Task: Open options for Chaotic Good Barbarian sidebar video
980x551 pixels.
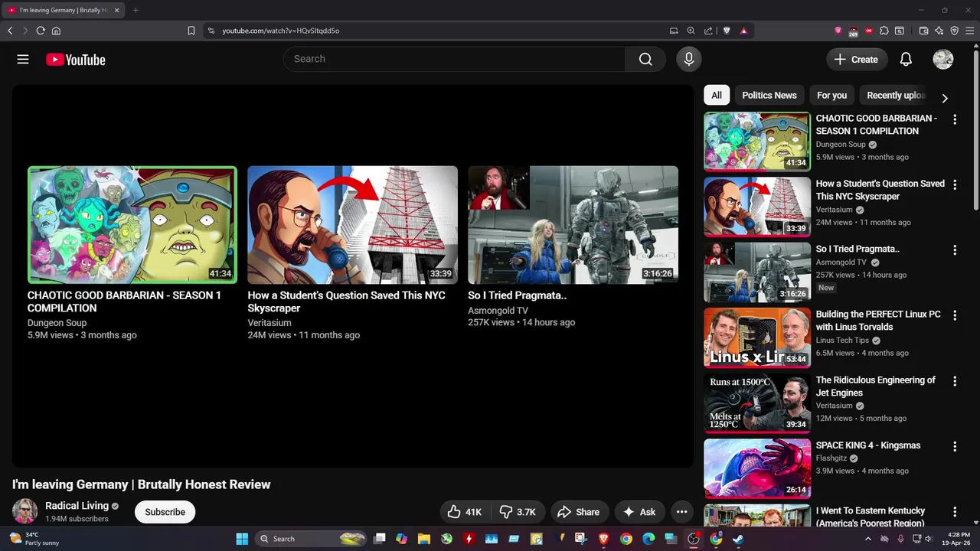Action: (x=954, y=119)
